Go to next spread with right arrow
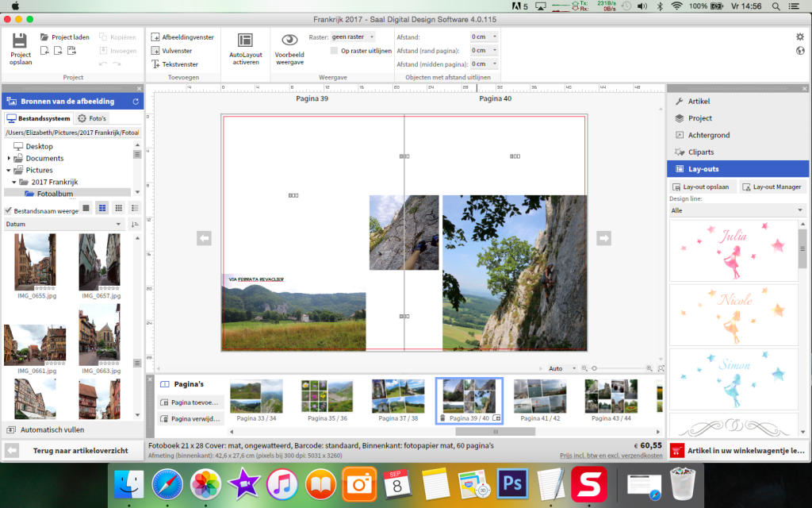 pyautogui.click(x=604, y=237)
